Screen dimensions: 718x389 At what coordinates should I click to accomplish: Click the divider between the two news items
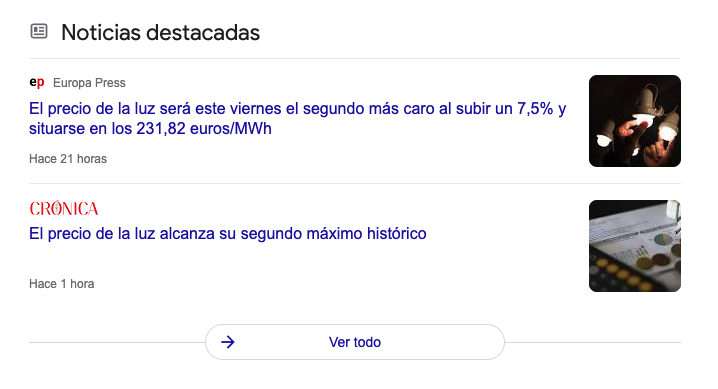pos(355,184)
